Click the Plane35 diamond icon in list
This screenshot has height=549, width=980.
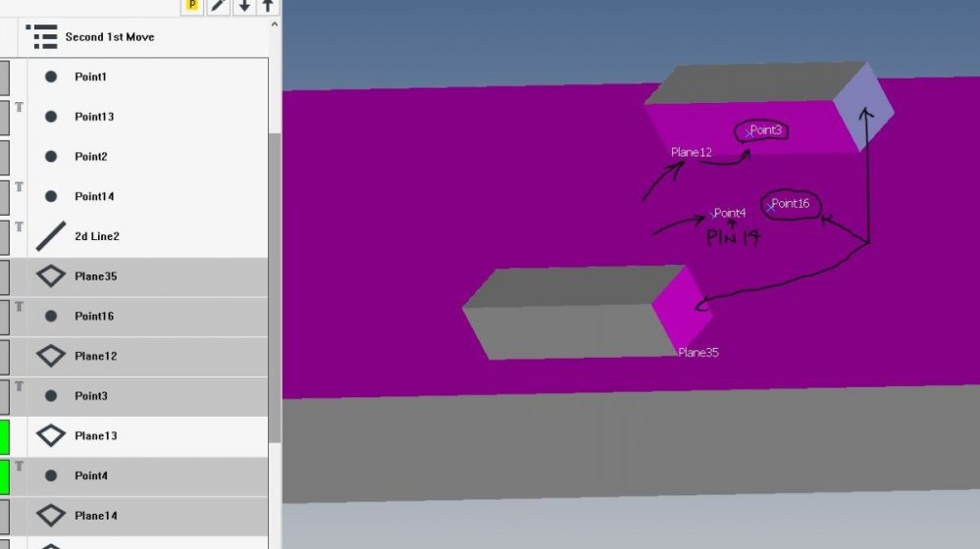pos(51,276)
